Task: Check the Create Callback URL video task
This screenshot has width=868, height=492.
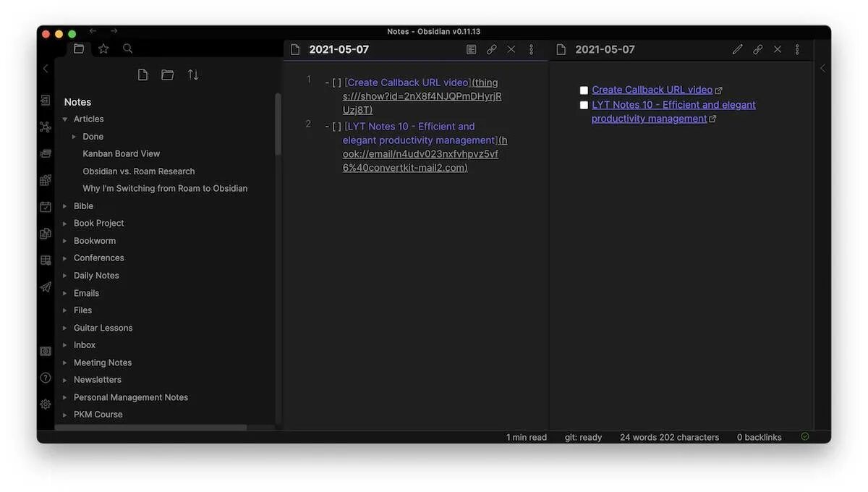Action: point(583,89)
